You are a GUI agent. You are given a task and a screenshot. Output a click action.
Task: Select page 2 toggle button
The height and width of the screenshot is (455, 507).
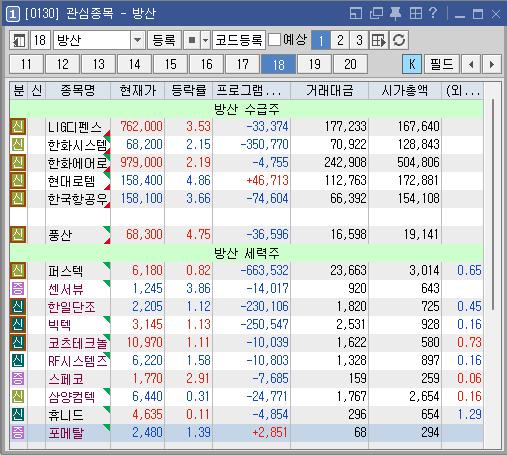(x=340, y=40)
